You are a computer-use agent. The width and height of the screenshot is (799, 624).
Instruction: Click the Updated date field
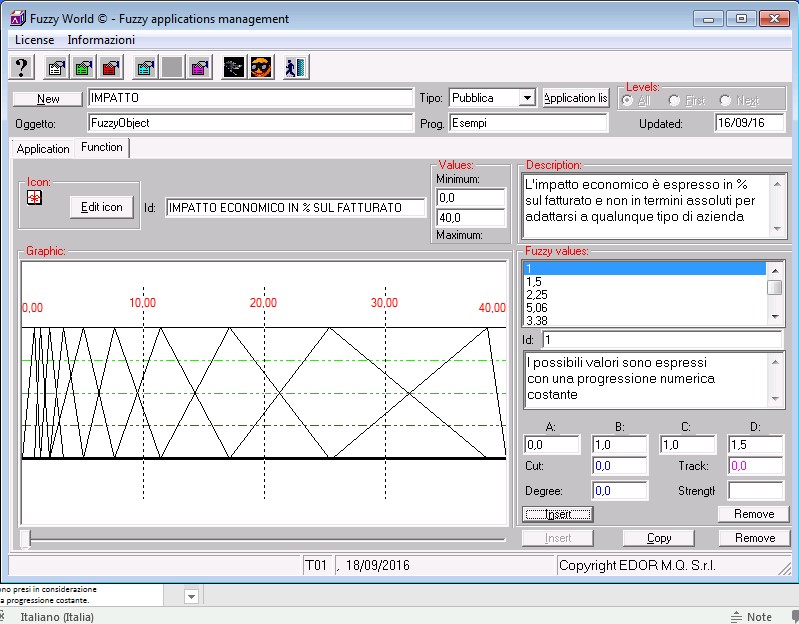pos(749,123)
